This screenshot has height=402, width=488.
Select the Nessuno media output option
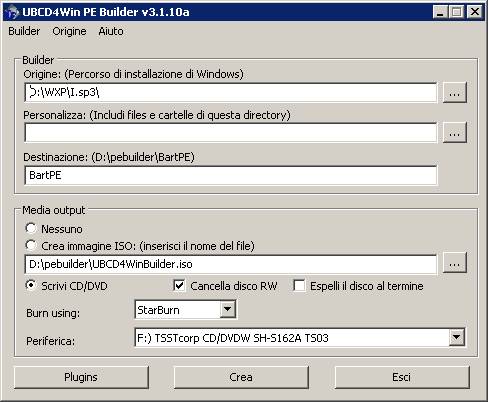31,228
